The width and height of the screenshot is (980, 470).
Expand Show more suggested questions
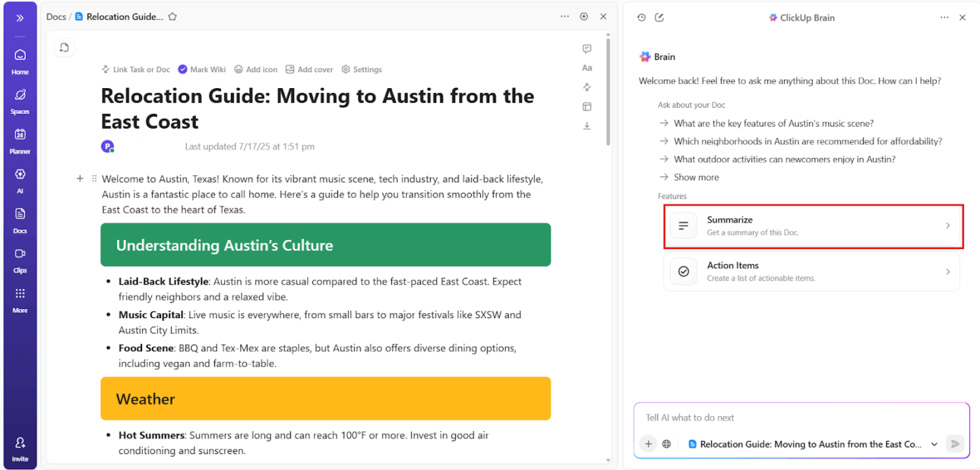coord(696,177)
